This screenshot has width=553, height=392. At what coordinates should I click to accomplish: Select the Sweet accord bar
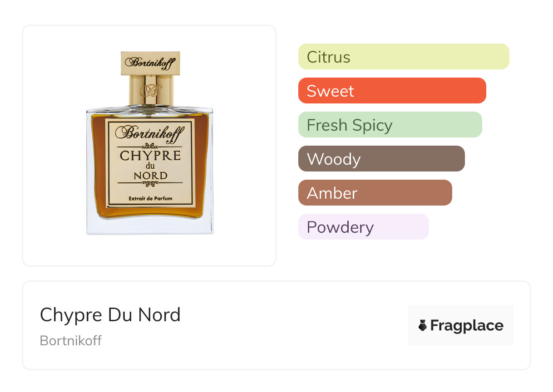(x=392, y=91)
